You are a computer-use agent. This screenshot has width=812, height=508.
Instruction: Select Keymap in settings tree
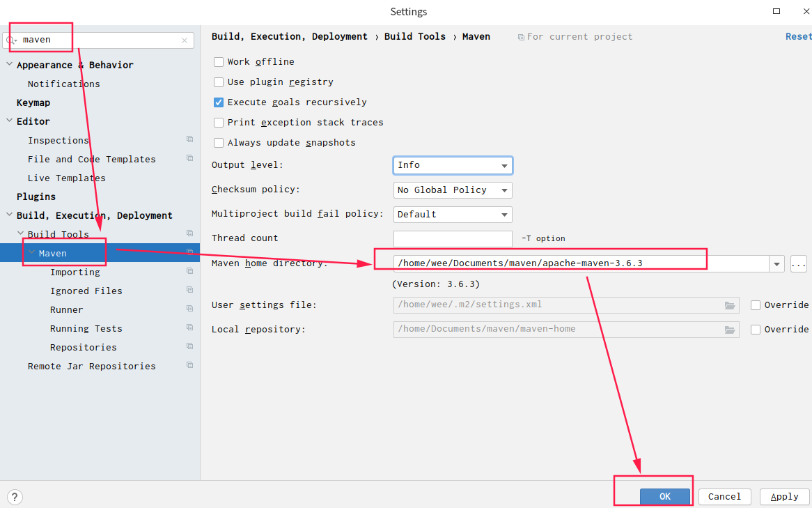pos(33,102)
